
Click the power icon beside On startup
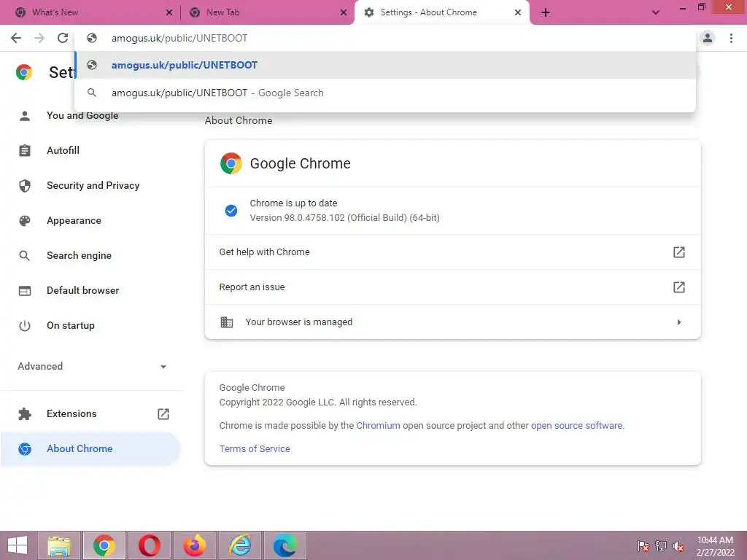click(x=25, y=326)
